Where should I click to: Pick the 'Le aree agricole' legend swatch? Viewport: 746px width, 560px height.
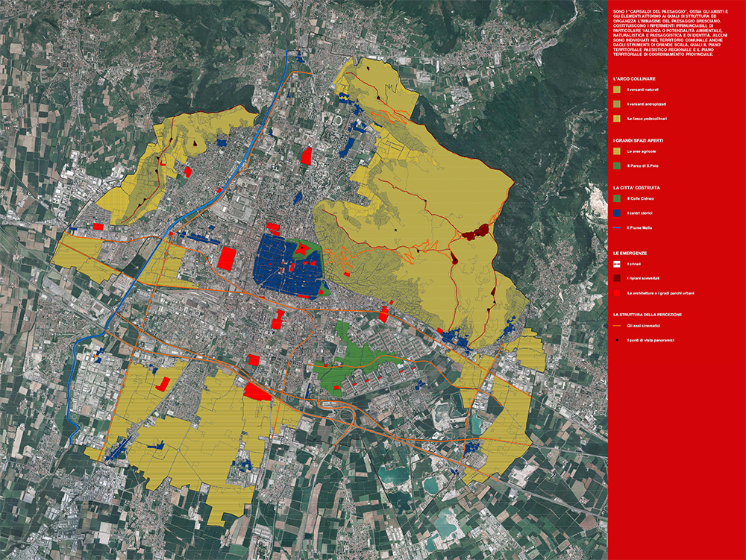coord(616,151)
